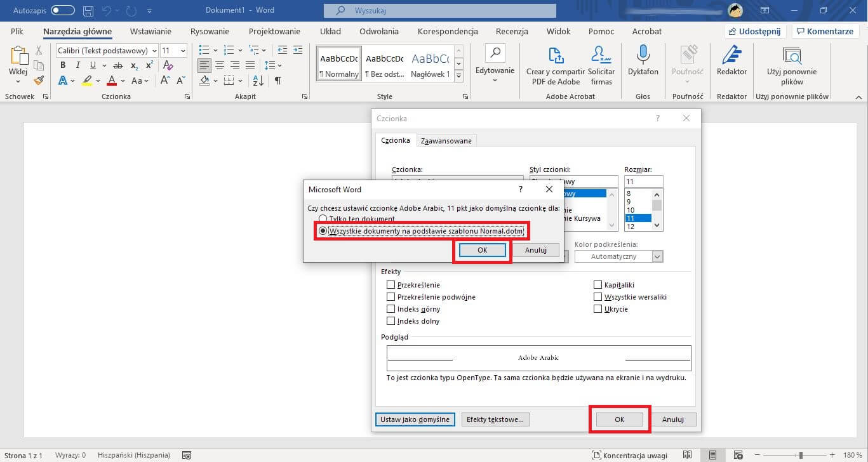Center the paragraph text
This screenshot has width=868, height=462.
pos(220,65)
